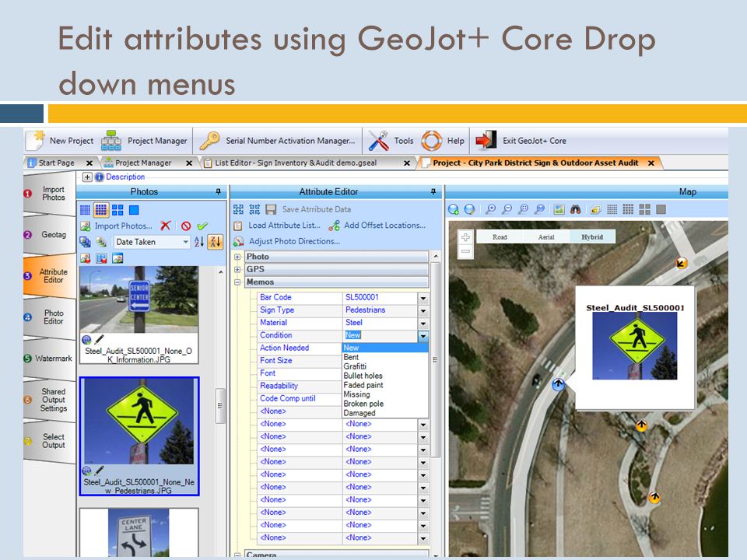
Task: Switch to the Start Page tab
Action: click(x=56, y=163)
